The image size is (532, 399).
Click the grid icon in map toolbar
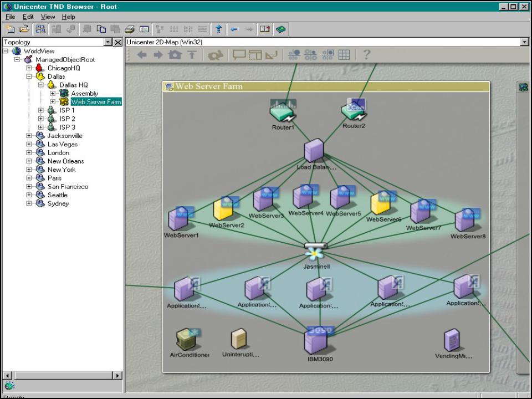[x=344, y=55]
